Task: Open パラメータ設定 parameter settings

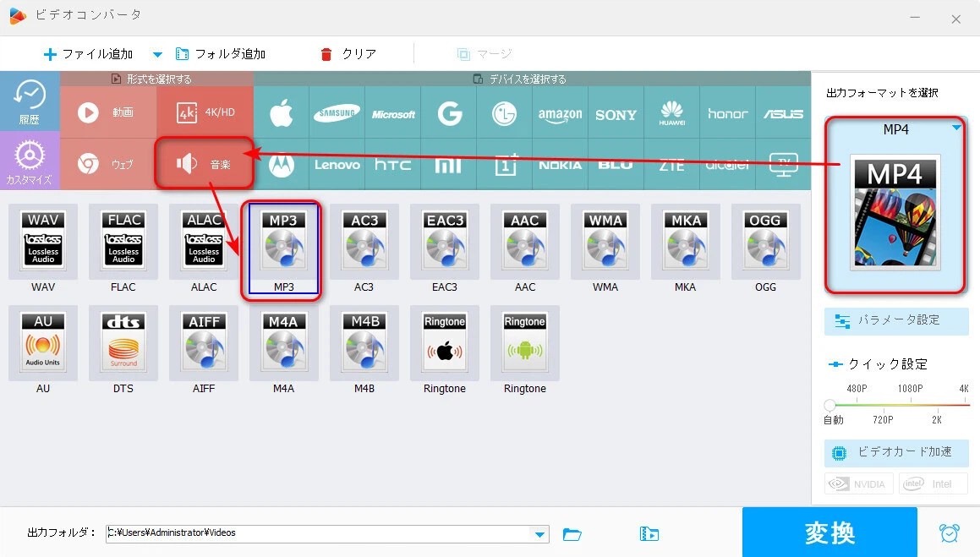Action: 896,320
